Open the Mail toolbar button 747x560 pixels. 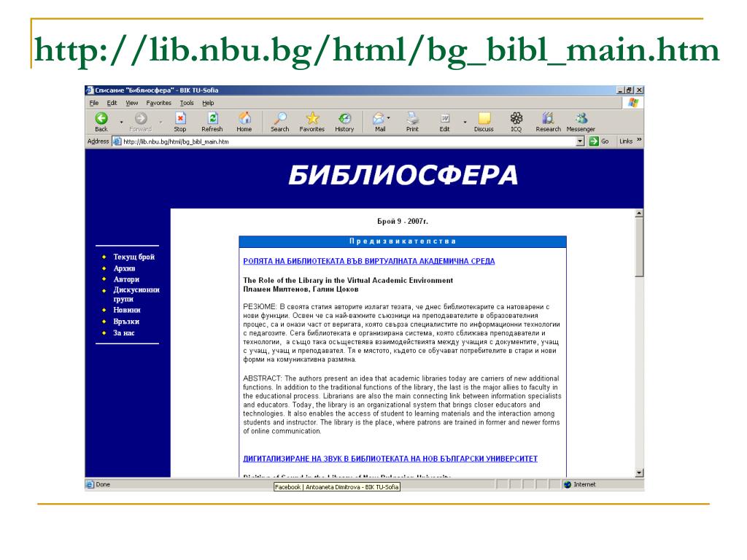click(x=379, y=122)
